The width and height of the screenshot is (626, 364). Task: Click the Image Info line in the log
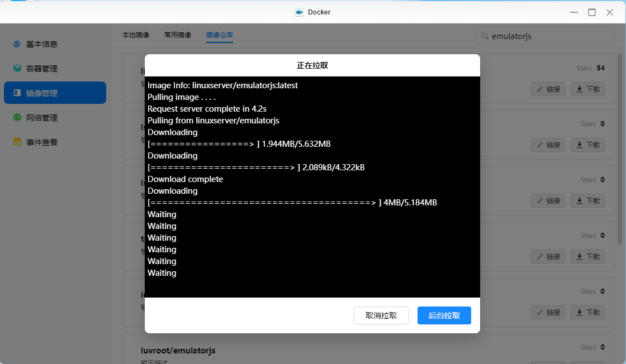[x=223, y=85]
